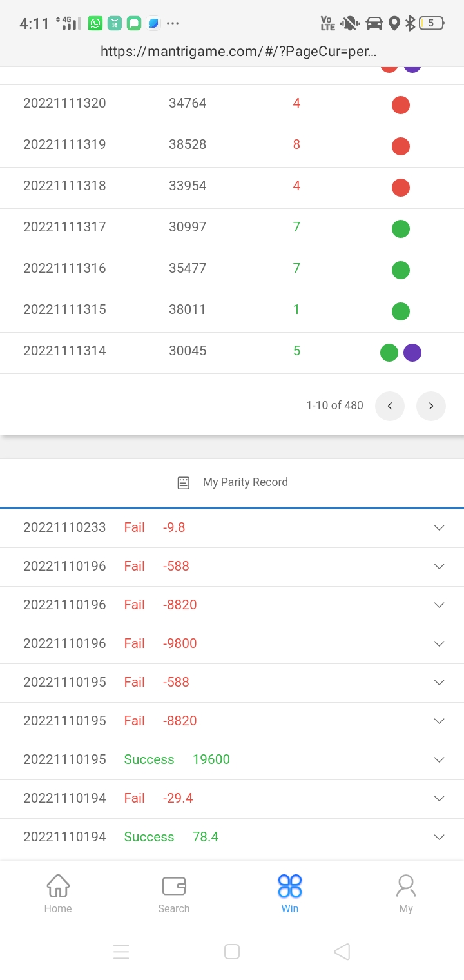
Task: Click the My Parity Record list icon
Action: pos(184,483)
